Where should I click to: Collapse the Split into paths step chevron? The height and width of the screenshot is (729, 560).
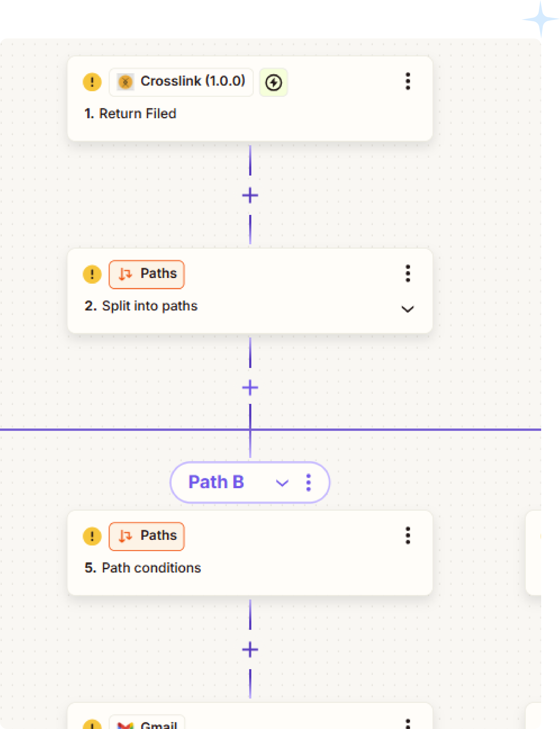(407, 309)
